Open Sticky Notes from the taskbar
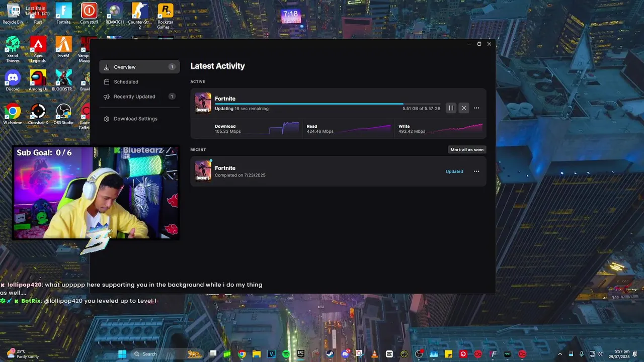 (448, 354)
